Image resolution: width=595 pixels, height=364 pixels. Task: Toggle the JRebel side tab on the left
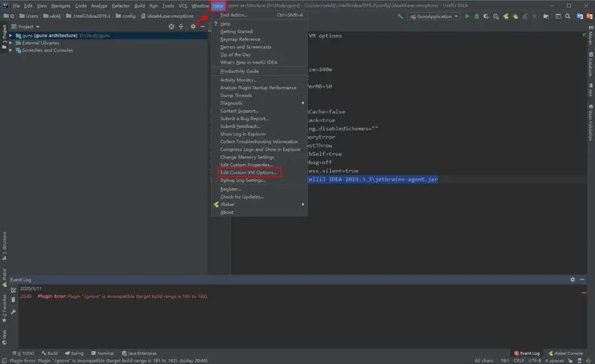click(4, 278)
